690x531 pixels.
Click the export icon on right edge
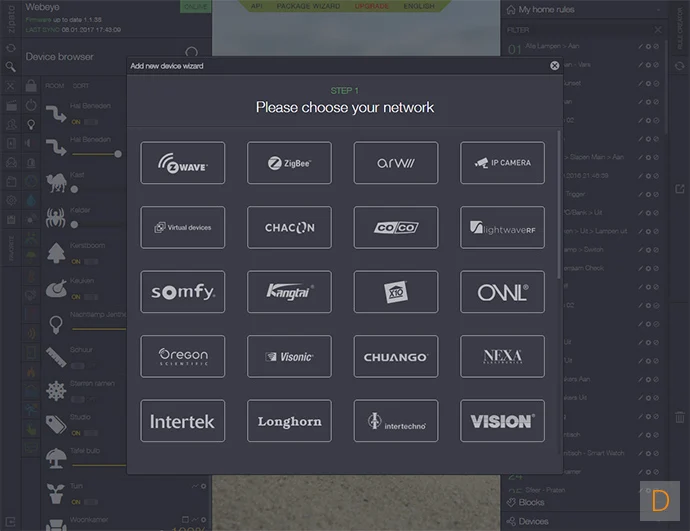click(680, 189)
